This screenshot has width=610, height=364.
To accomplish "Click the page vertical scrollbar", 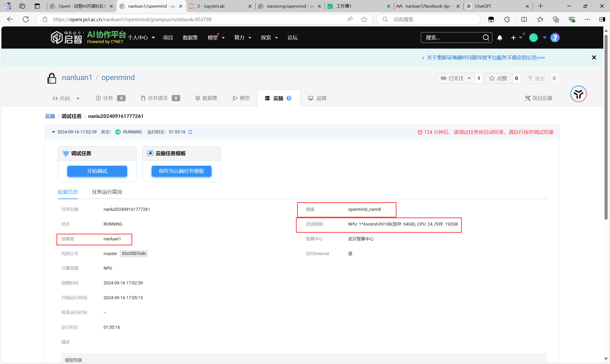I will pyautogui.click(x=606, y=127).
